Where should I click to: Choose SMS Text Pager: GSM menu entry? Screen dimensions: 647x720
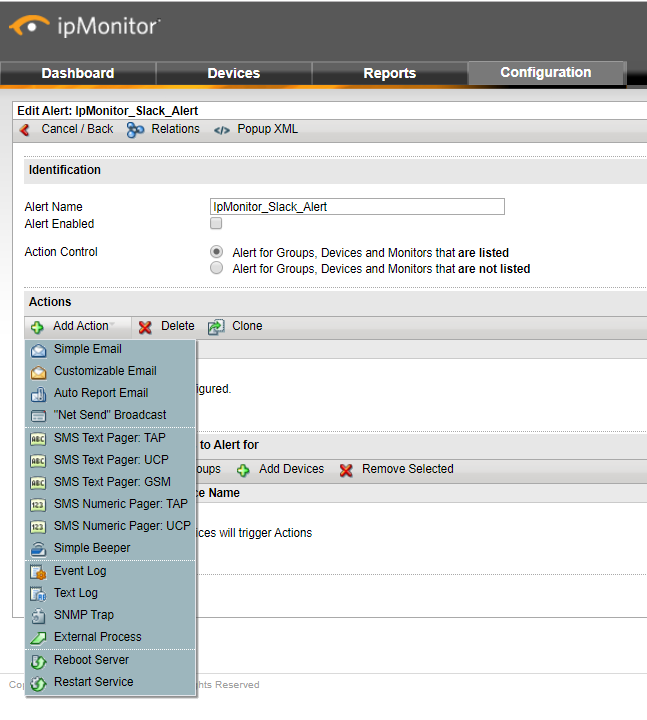pos(110,482)
